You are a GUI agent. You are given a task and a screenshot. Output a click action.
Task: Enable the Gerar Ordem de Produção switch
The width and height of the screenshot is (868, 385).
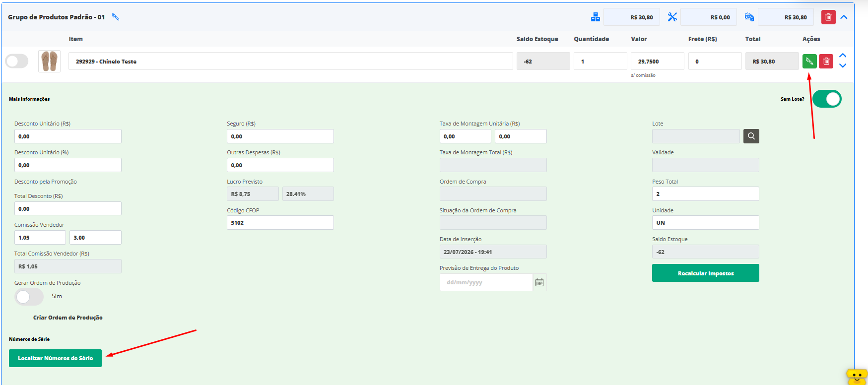[x=29, y=297]
